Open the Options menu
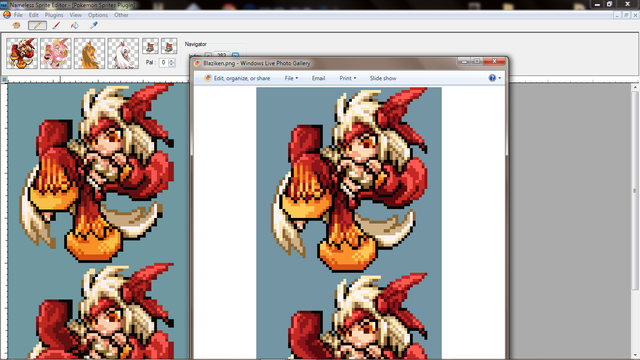The image size is (640, 360). (98, 15)
